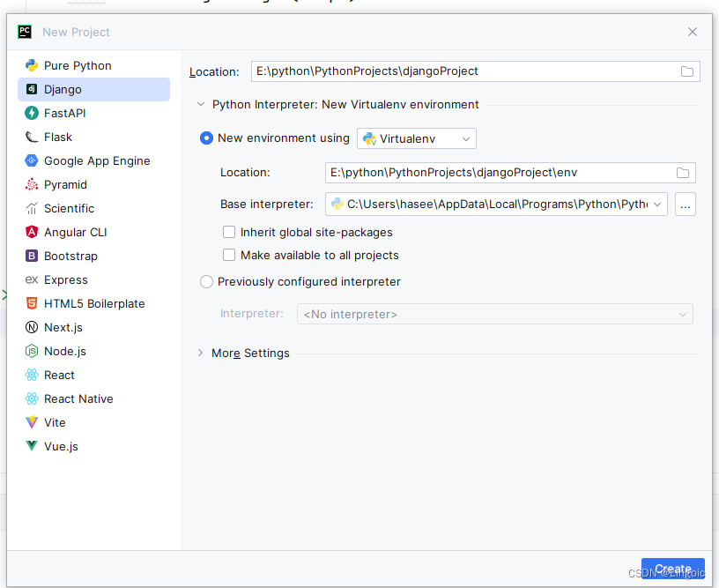Click the Django project type icon

[x=32, y=89]
